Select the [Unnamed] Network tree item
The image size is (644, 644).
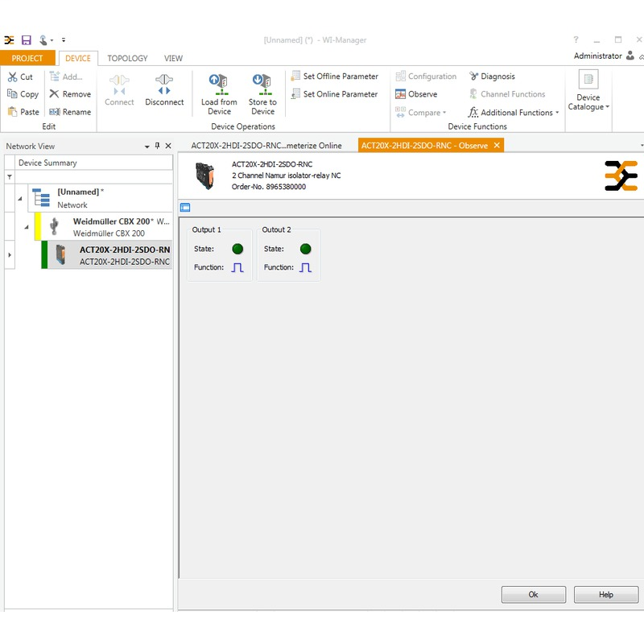tap(100, 198)
